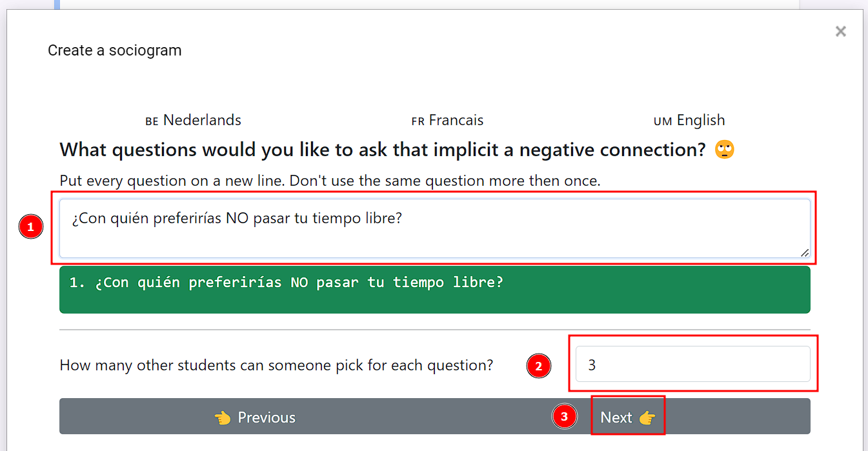Go back using the Previous button
This screenshot has height=451, width=868.
tap(255, 416)
